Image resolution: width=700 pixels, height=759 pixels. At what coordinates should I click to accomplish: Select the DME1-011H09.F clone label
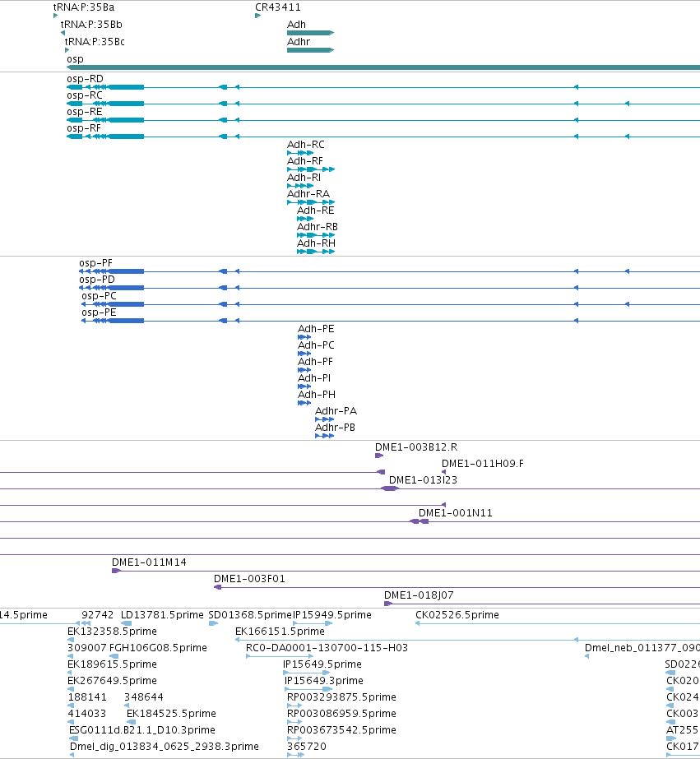click(x=483, y=464)
